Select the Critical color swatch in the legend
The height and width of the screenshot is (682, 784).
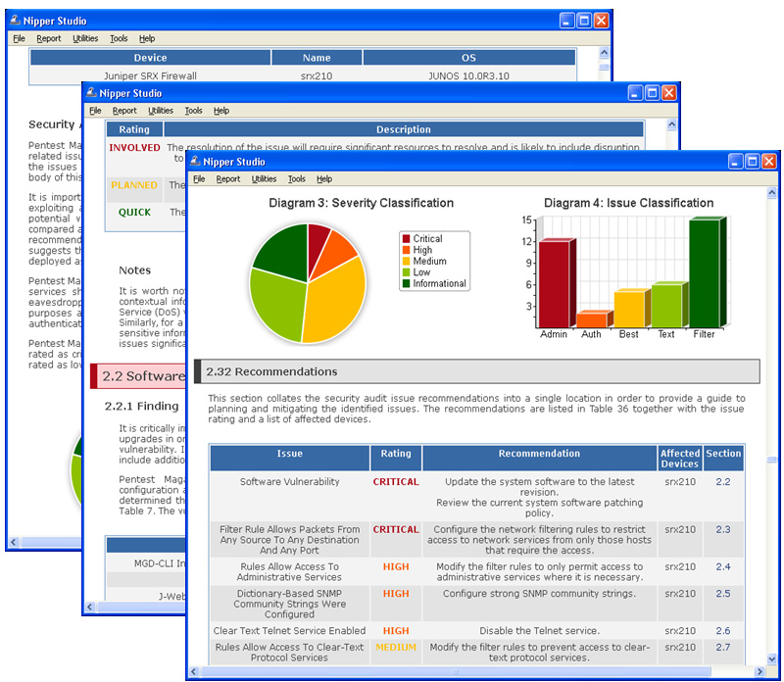[x=406, y=237]
